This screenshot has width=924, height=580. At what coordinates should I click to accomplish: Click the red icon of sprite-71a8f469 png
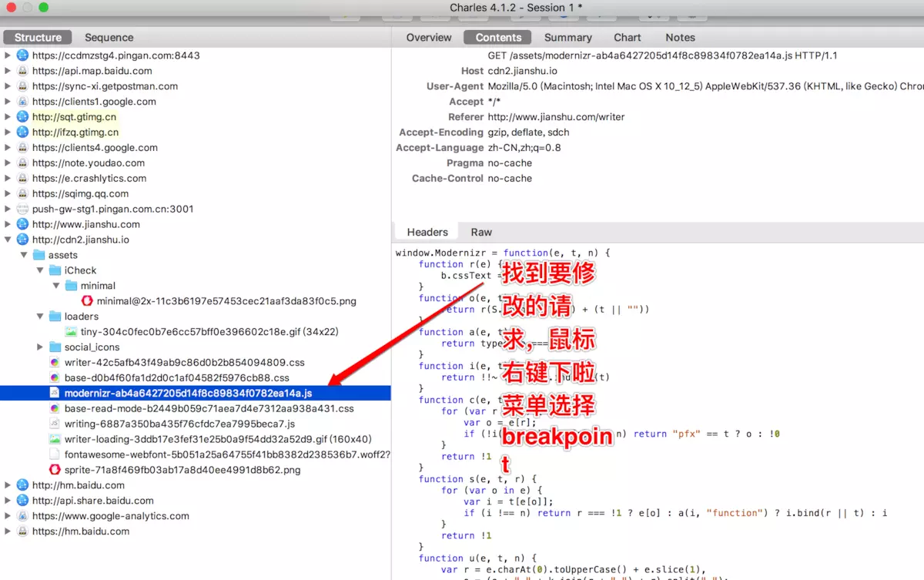point(55,470)
